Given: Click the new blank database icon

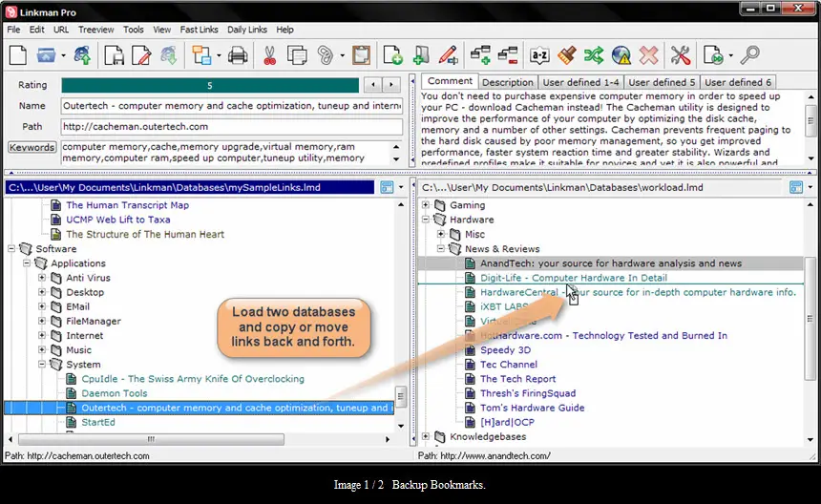Looking at the screenshot, I should (x=18, y=55).
